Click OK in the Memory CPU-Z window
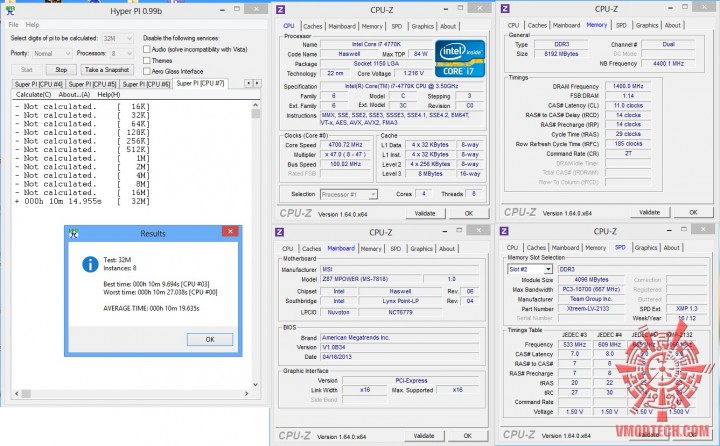This screenshot has width=720, height=446. tap(693, 212)
